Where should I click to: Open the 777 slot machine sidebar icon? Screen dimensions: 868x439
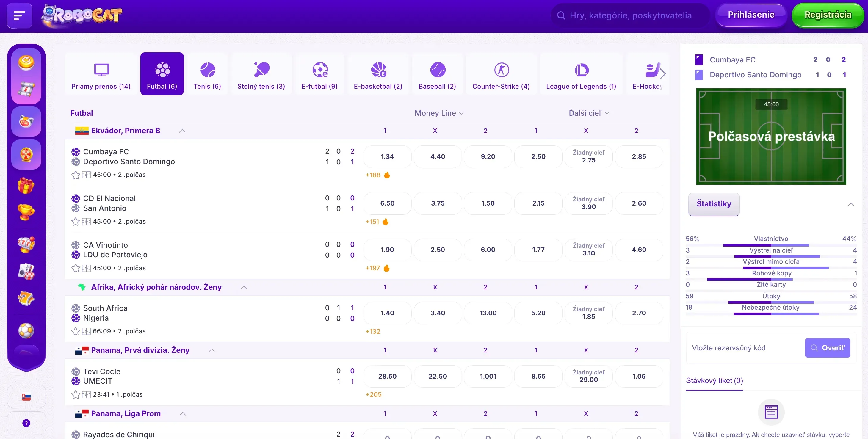[26, 244]
